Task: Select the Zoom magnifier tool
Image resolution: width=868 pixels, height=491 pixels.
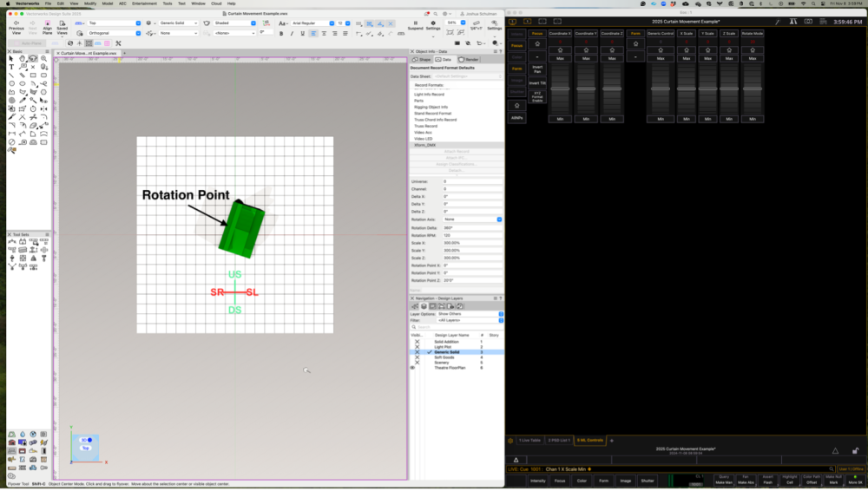Action: point(43,59)
